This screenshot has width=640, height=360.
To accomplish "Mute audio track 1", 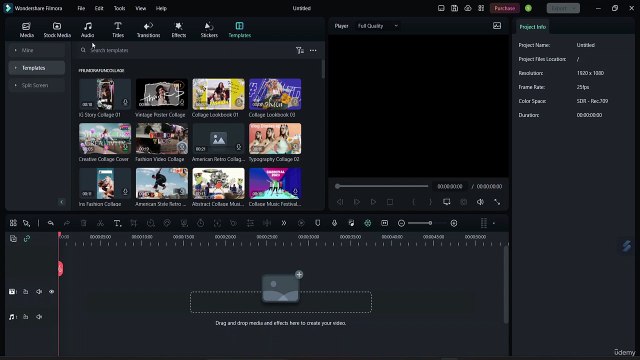I will coord(39,317).
